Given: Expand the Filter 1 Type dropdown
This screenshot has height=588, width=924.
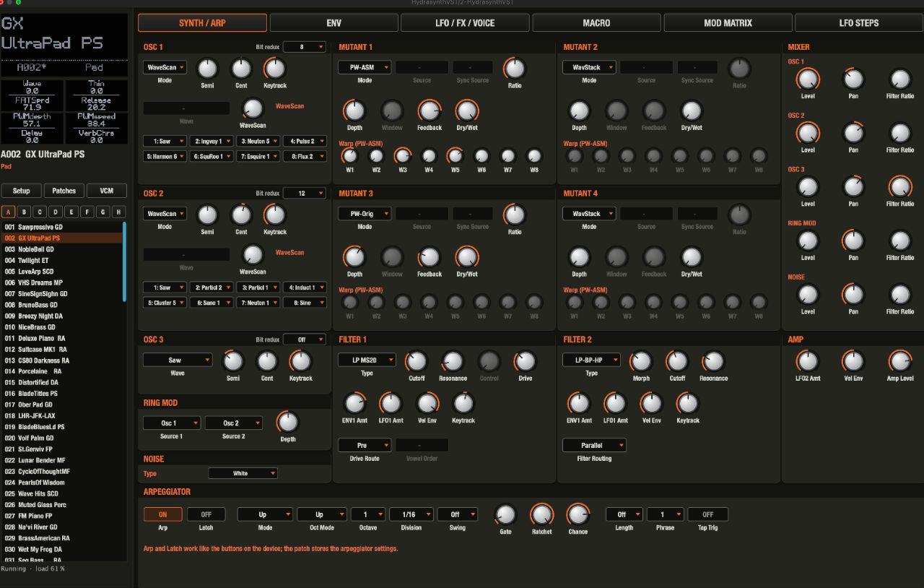Looking at the screenshot, I should (x=367, y=360).
